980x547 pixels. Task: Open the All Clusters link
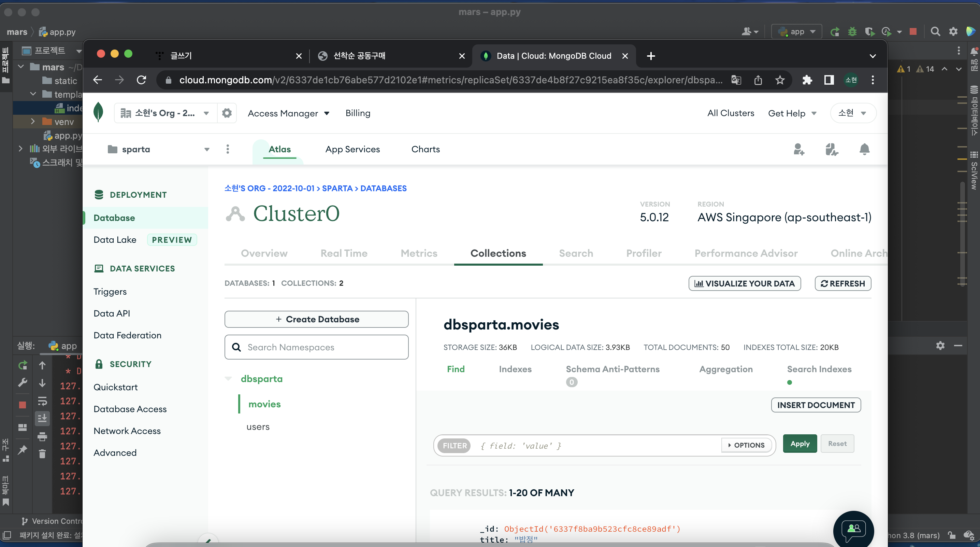[x=731, y=113]
